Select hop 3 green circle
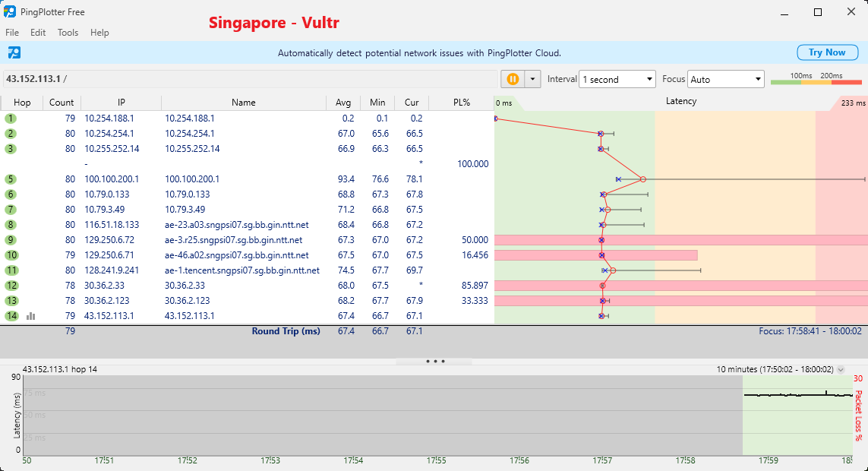This screenshot has height=471, width=868. click(x=11, y=149)
